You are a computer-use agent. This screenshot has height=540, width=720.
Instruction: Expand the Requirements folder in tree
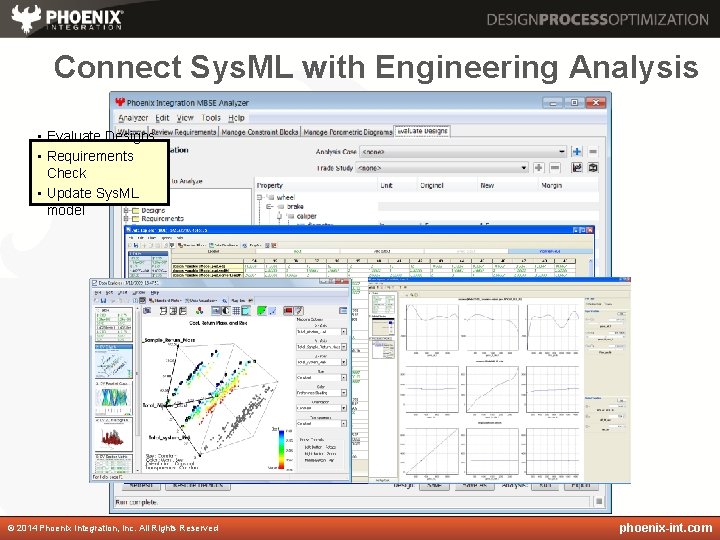click(126, 219)
